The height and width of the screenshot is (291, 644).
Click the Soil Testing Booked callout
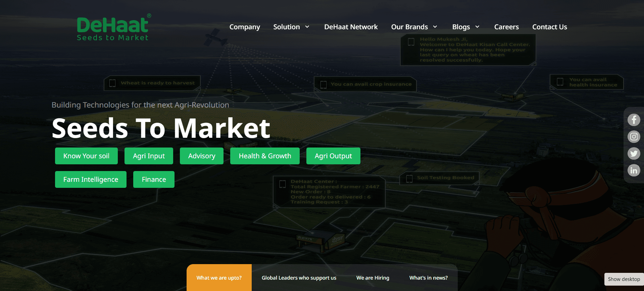click(x=439, y=178)
